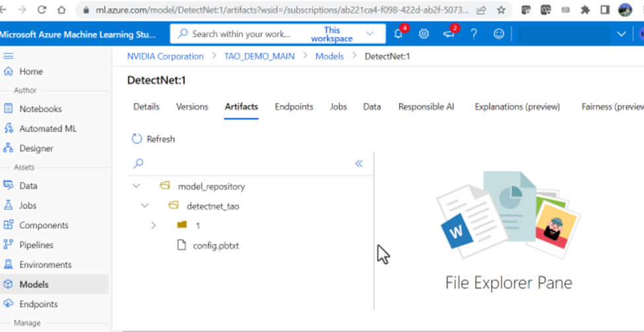The width and height of the screenshot is (644, 332).
Task: Bookmark this page with star
Action: pos(501,10)
